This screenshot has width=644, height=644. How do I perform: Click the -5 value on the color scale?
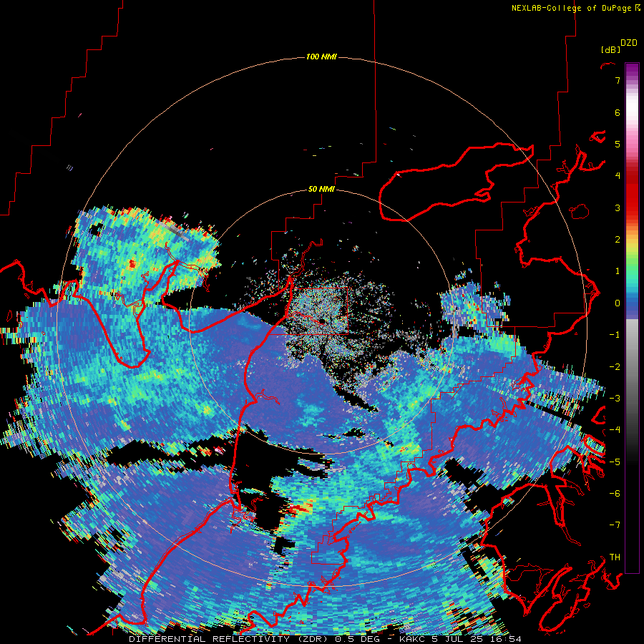point(615,462)
